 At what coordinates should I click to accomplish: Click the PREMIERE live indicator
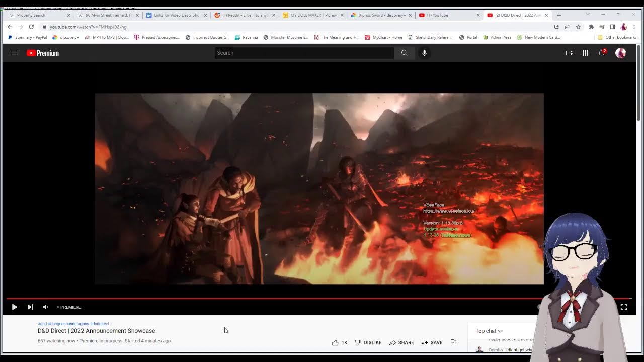point(69,307)
